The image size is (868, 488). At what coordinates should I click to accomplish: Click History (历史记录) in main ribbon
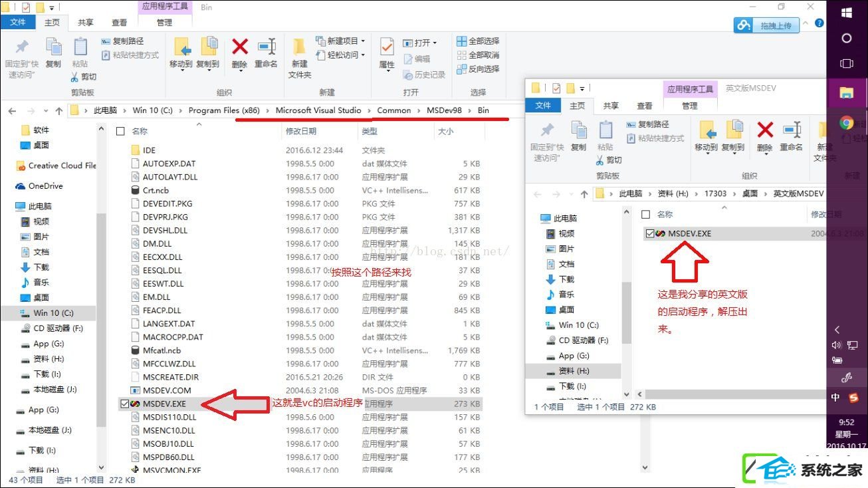[x=423, y=75]
